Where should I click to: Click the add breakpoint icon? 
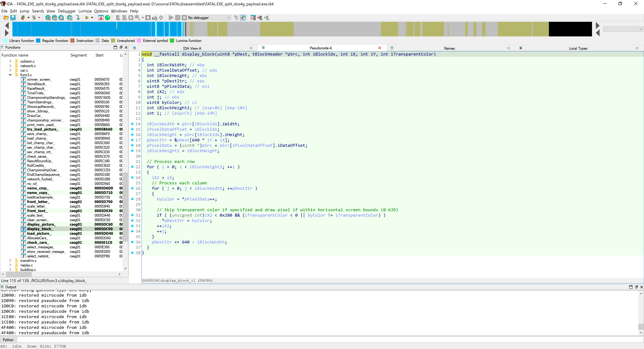(x=260, y=17)
